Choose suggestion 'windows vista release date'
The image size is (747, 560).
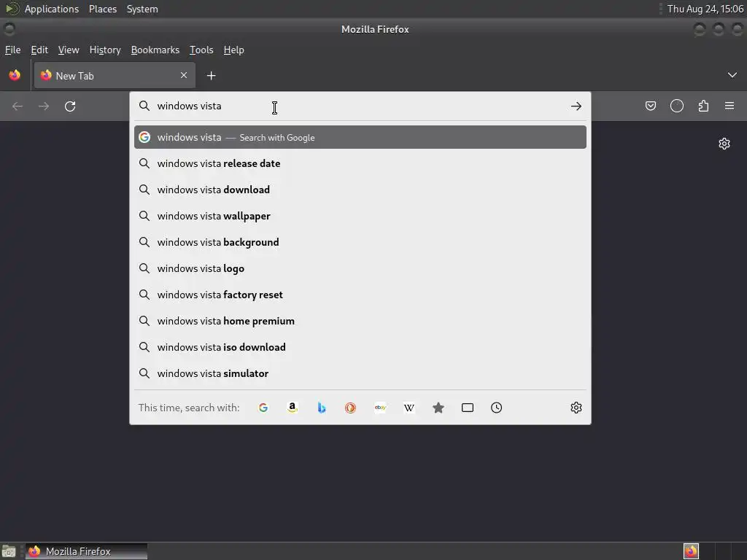tap(360, 163)
